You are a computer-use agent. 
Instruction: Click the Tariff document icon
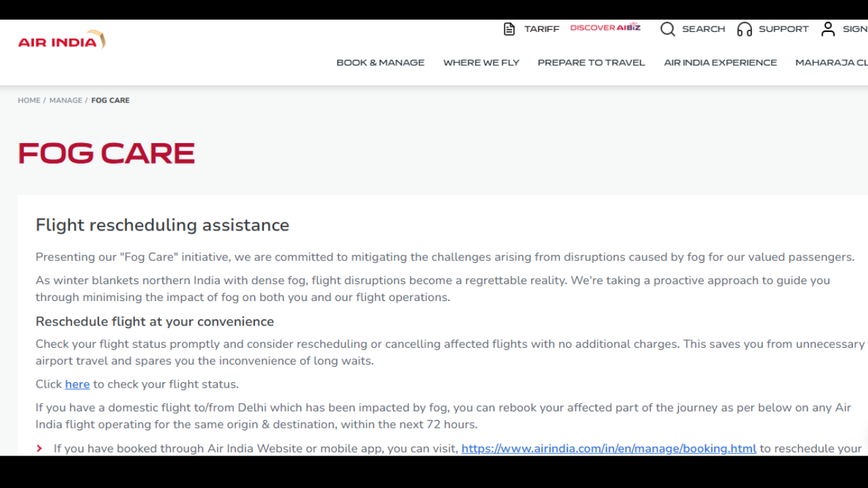pos(509,29)
